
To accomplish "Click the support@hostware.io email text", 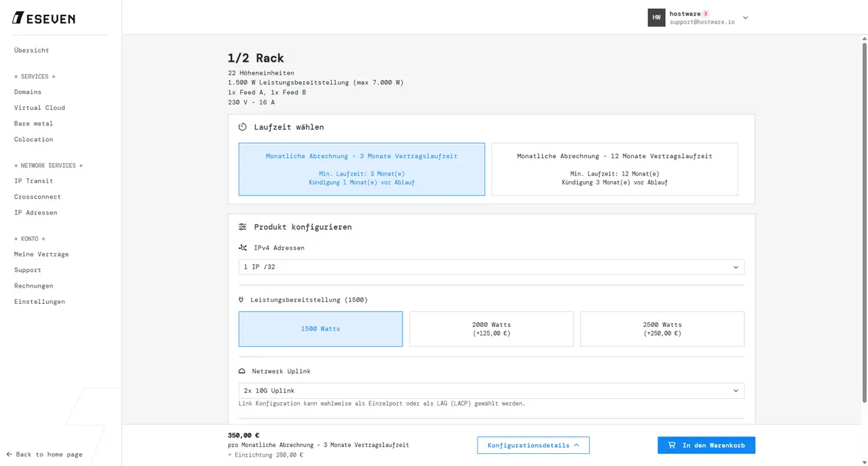I will (702, 22).
